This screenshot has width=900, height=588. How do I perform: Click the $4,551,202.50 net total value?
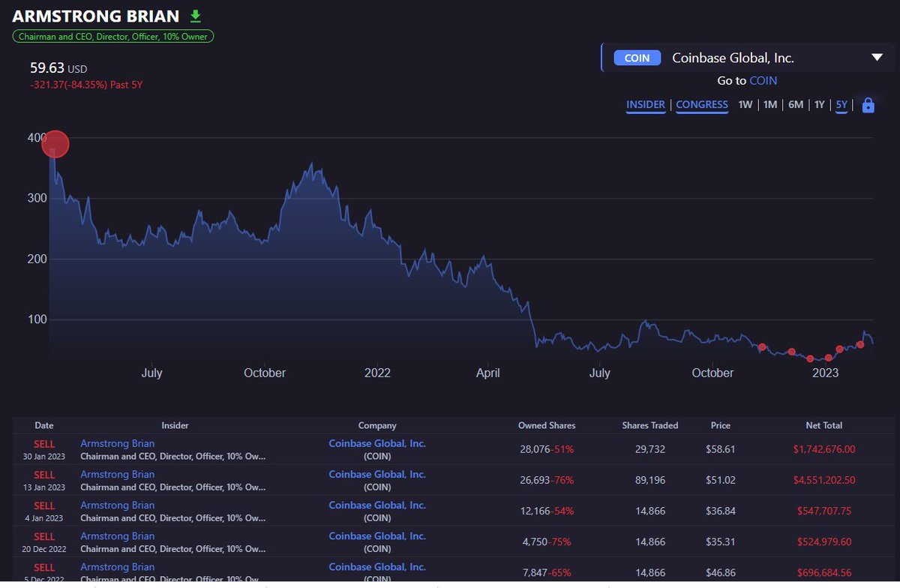(x=824, y=480)
